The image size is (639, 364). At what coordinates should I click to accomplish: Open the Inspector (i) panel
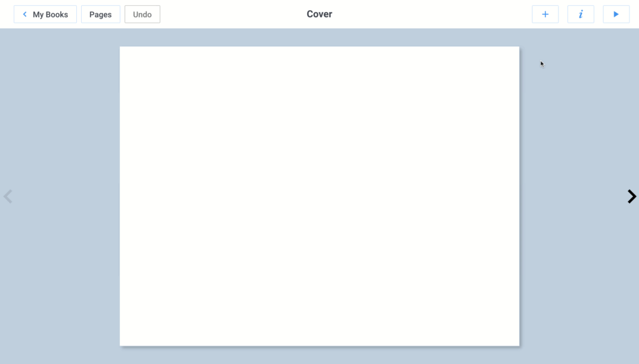581,14
